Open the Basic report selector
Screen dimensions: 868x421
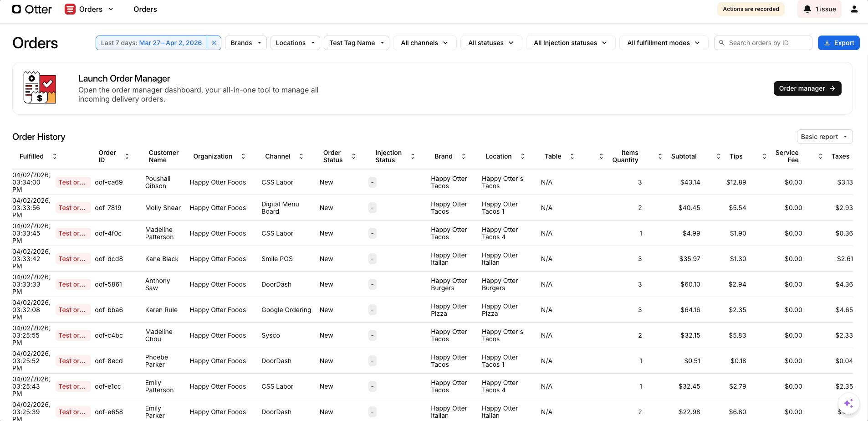(x=824, y=137)
